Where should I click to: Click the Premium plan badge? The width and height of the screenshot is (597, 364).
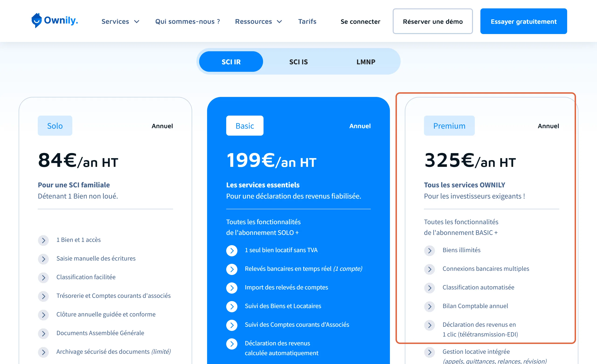point(449,126)
